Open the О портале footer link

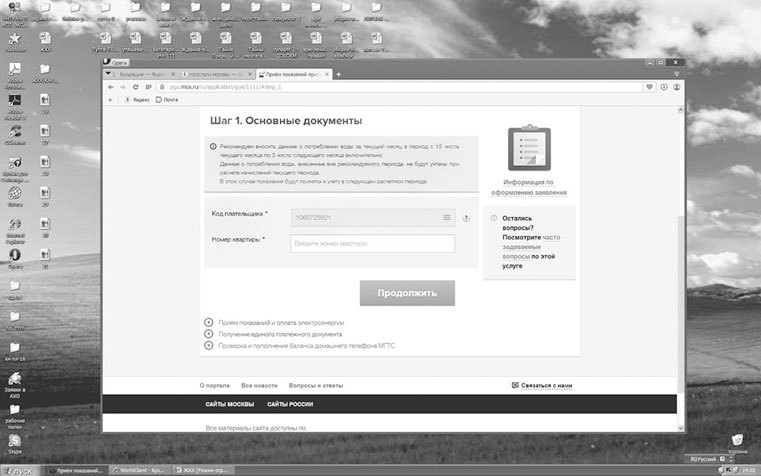pyautogui.click(x=215, y=385)
